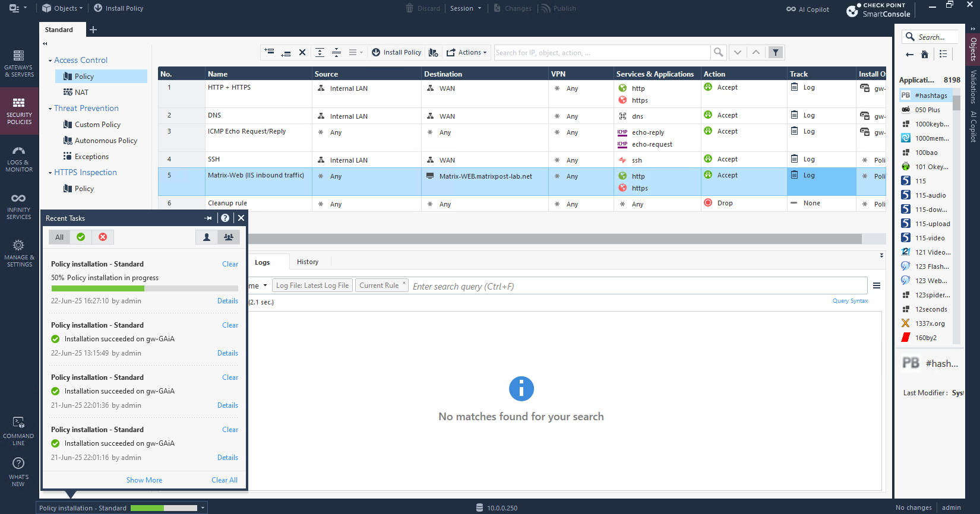
Task: Collapse HTTPS Inspection tree section
Action: click(x=50, y=173)
